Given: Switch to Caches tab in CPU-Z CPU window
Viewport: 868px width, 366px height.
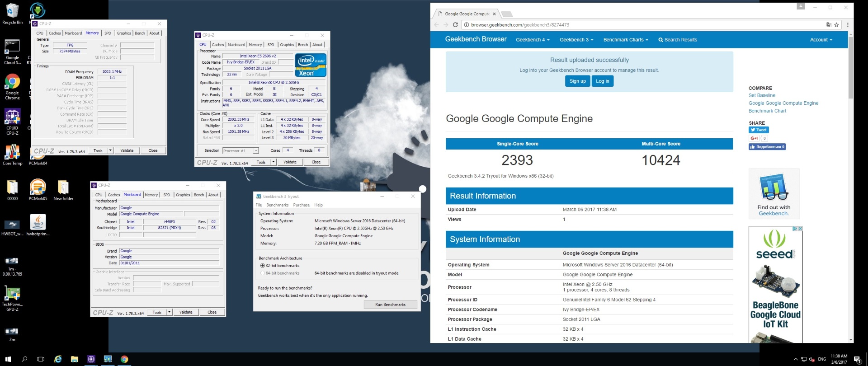Looking at the screenshot, I should click(x=218, y=45).
